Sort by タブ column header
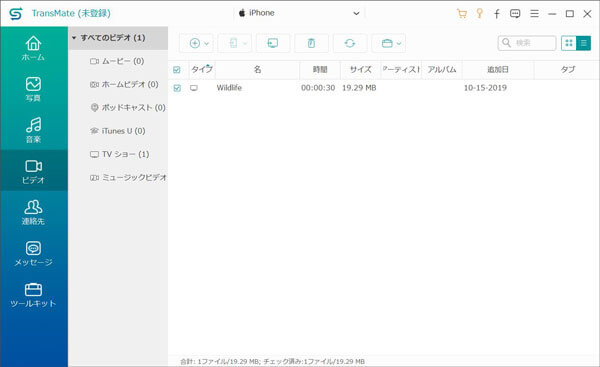Viewport: 600px width, 367px height. [567, 70]
